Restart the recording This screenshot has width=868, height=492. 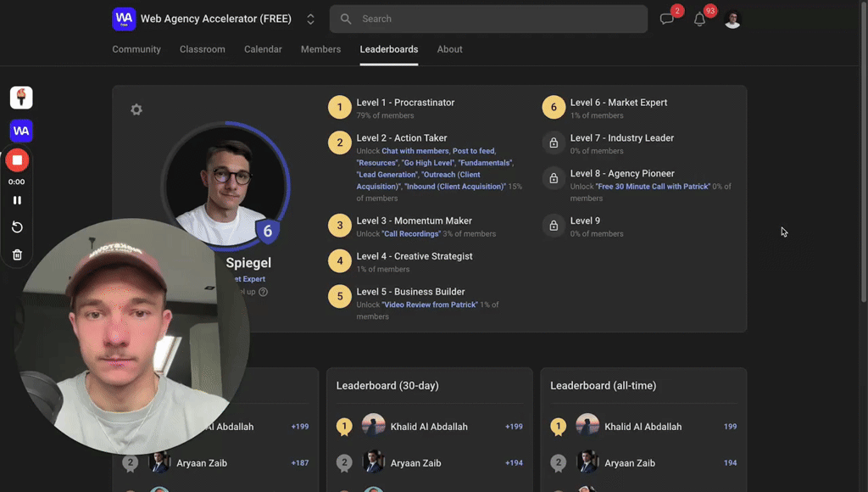(x=17, y=226)
